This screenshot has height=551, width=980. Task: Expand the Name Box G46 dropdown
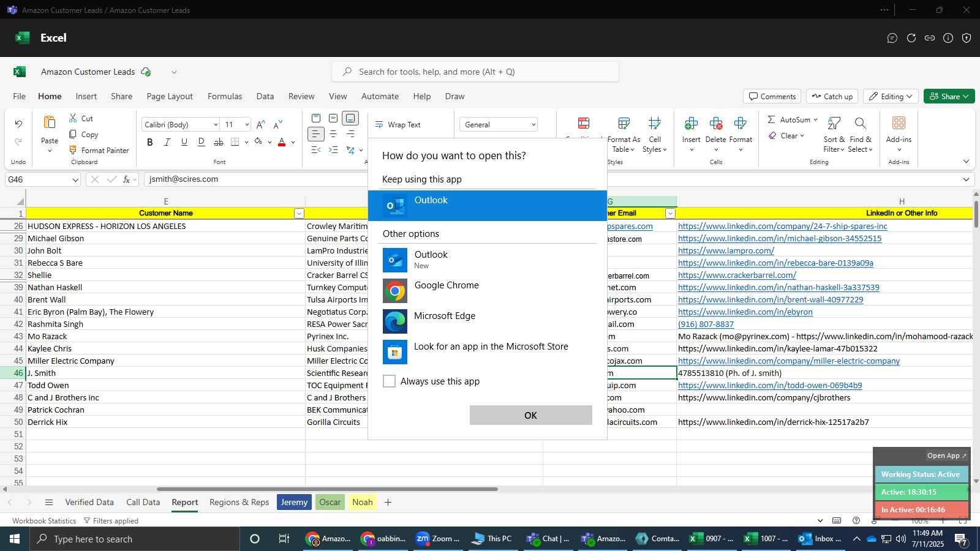(x=75, y=179)
